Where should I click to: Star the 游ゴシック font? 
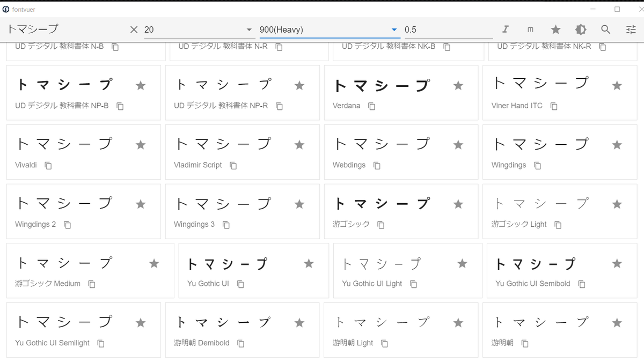pyautogui.click(x=458, y=204)
